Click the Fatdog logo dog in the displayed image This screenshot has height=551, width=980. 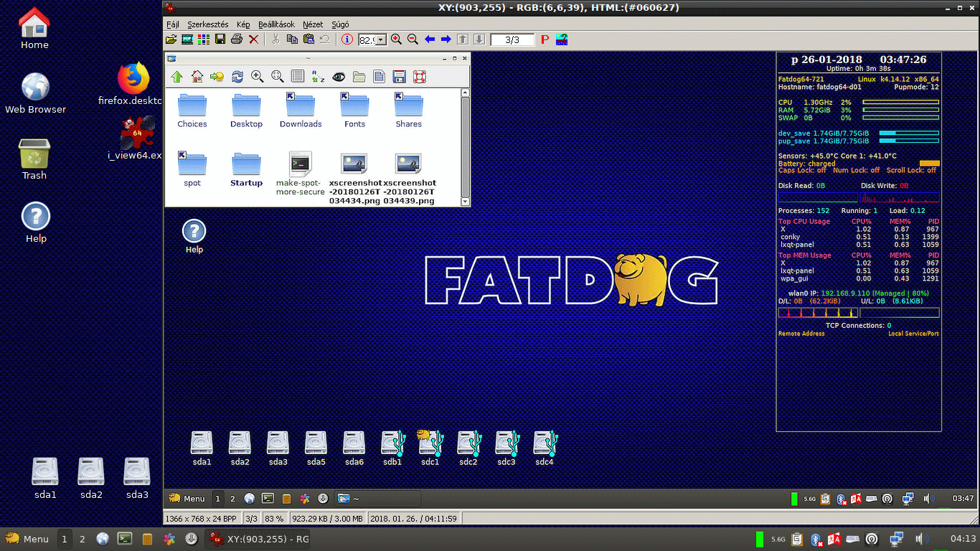[639, 279]
